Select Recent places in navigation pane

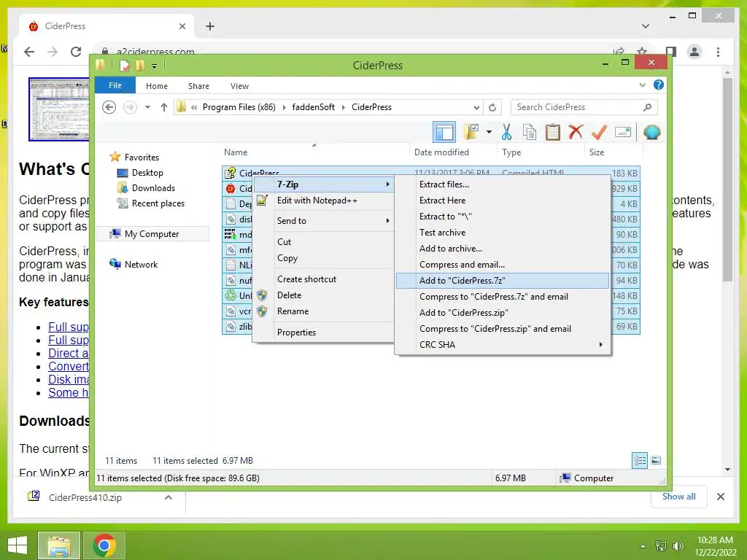click(x=158, y=203)
